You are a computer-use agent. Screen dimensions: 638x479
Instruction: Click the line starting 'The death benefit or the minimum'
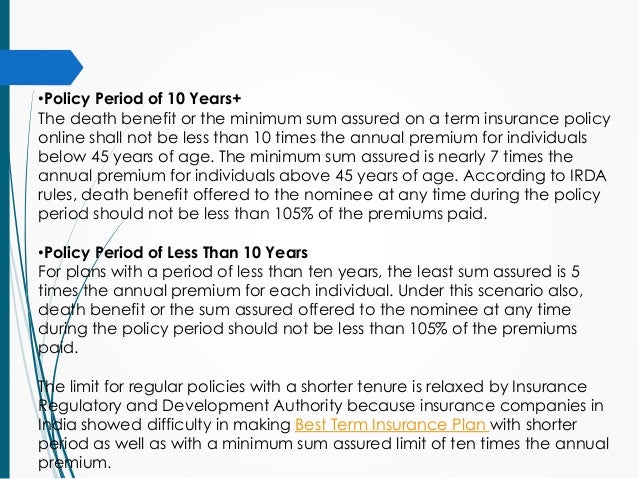click(x=324, y=119)
